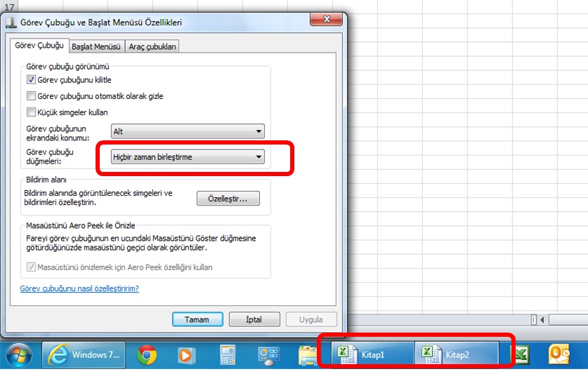Screen dimensions: 588x381
Task: Enable "Görev çubuğunu otomatik olarak gizle"
Action: [31, 96]
